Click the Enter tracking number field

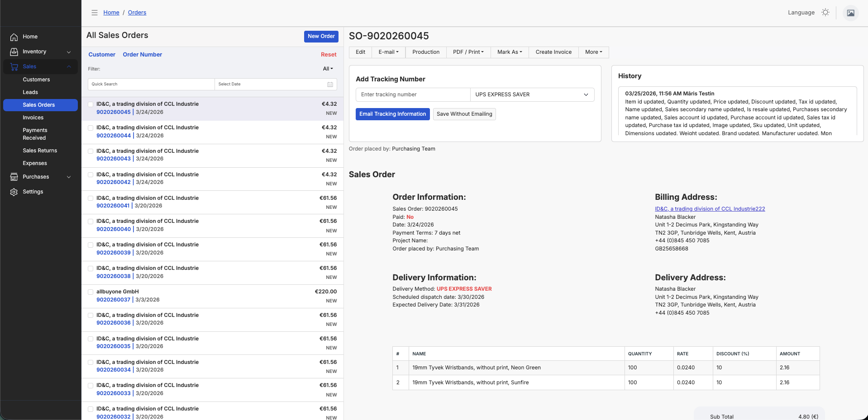[413, 94]
